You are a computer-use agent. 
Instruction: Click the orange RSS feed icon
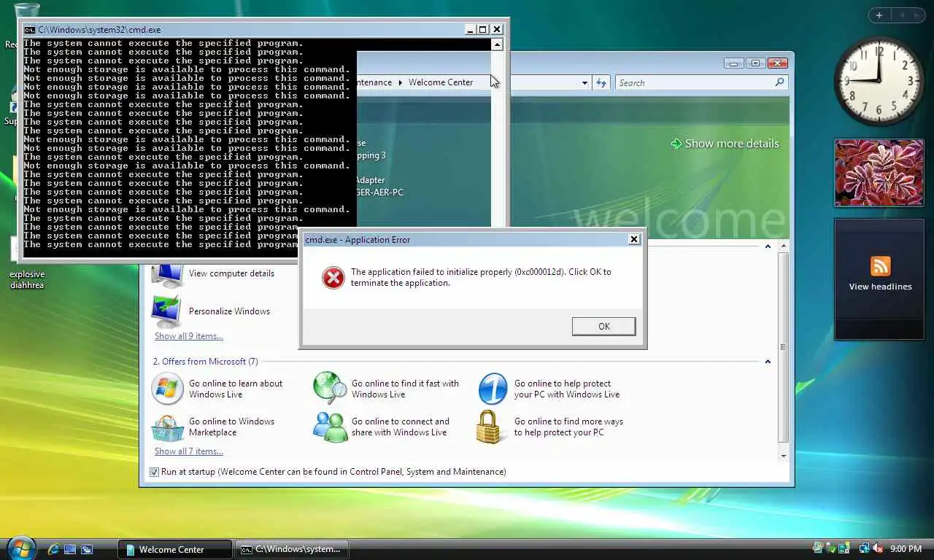(x=880, y=266)
